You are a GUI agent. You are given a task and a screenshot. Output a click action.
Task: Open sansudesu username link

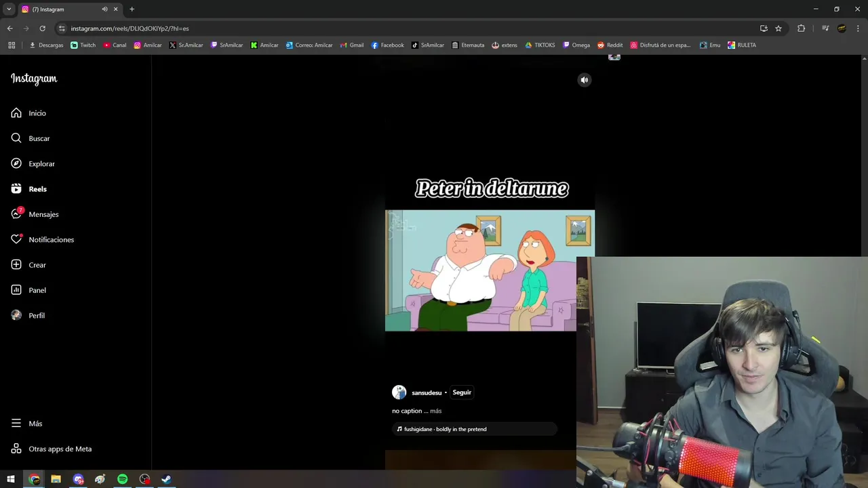tap(427, 393)
